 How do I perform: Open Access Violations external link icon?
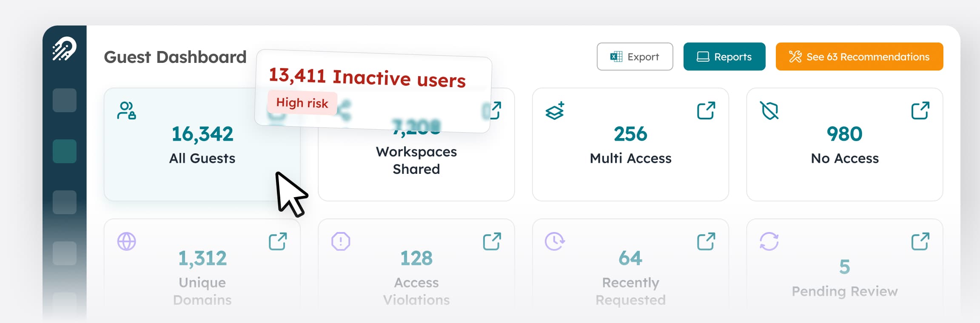click(492, 241)
